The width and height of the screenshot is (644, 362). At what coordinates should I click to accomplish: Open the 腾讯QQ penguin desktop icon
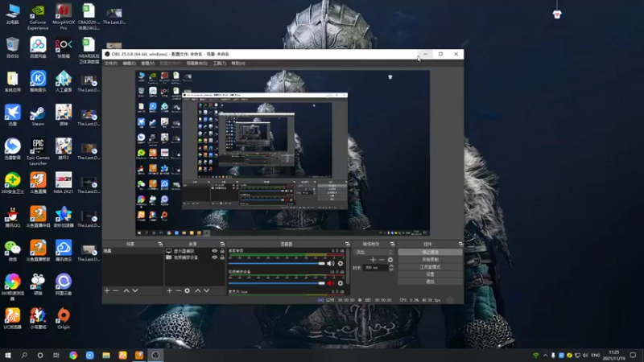12,216
